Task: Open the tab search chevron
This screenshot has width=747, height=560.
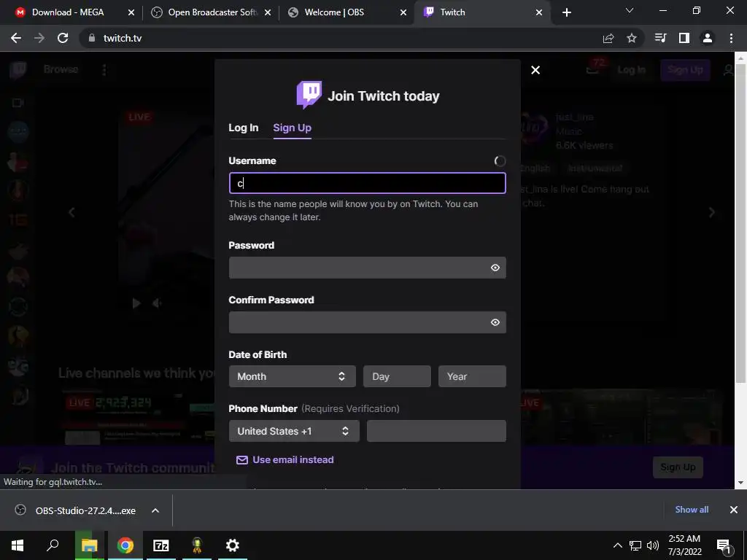Action: pos(630,10)
